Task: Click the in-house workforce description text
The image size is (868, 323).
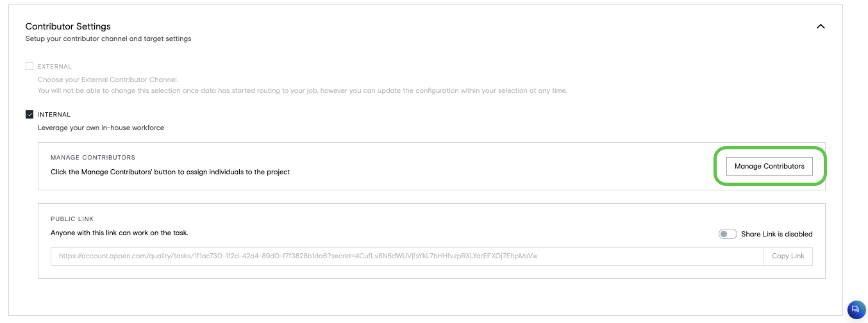Action: (x=101, y=128)
